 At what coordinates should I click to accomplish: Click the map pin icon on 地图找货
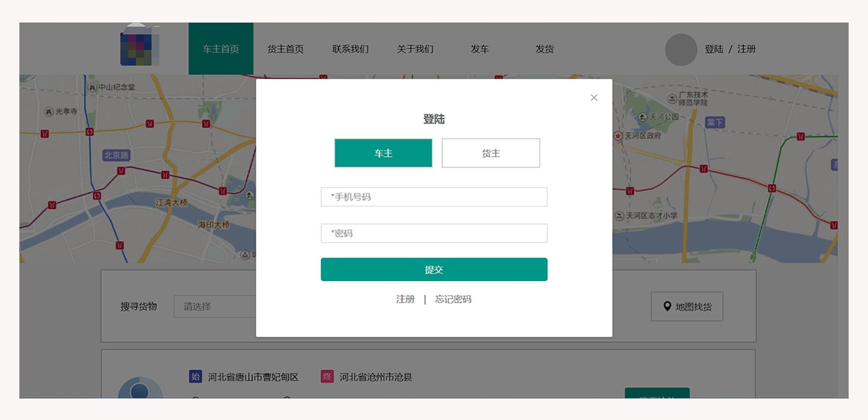[x=667, y=306]
